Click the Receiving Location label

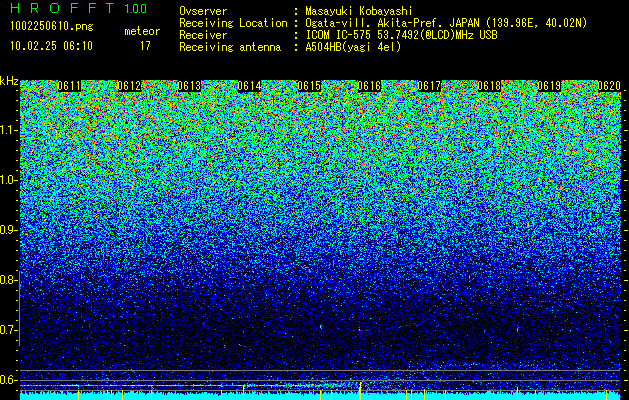[x=233, y=23]
